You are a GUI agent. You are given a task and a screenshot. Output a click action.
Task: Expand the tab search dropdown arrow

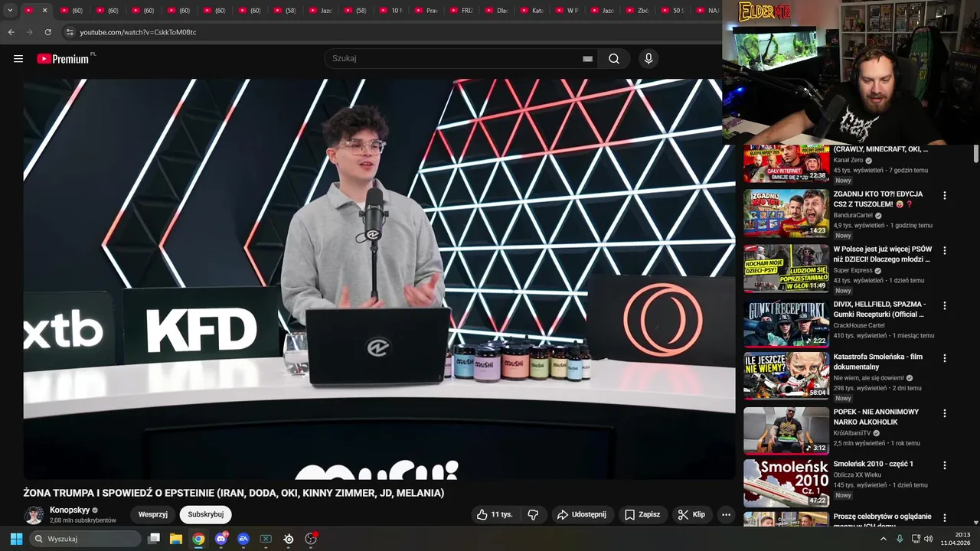pyautogui.click(x=10, y=11)
